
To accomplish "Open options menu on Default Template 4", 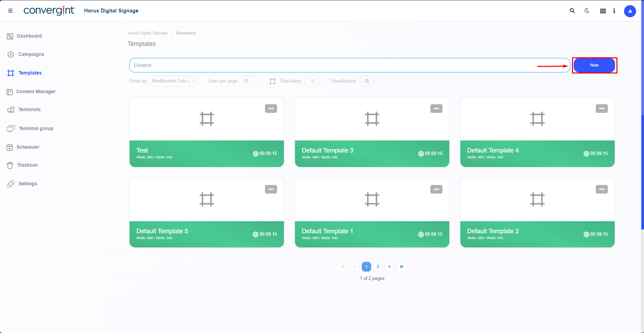I will 602,109.
